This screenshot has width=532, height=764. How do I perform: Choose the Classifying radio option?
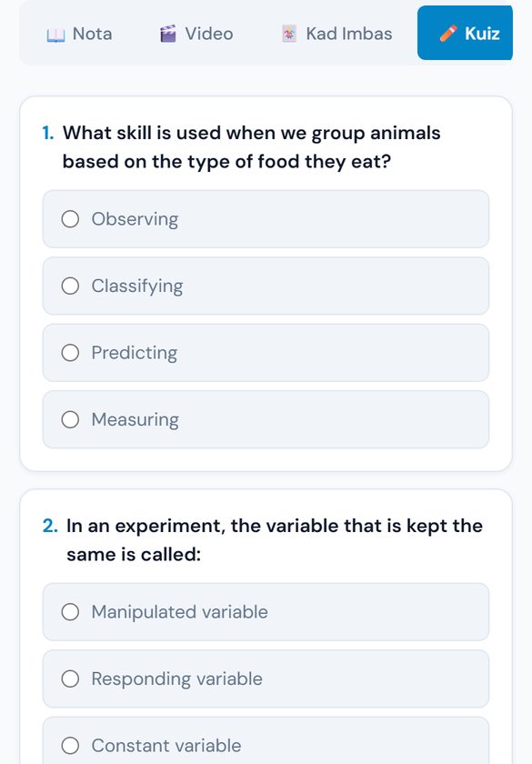[70, 286]
